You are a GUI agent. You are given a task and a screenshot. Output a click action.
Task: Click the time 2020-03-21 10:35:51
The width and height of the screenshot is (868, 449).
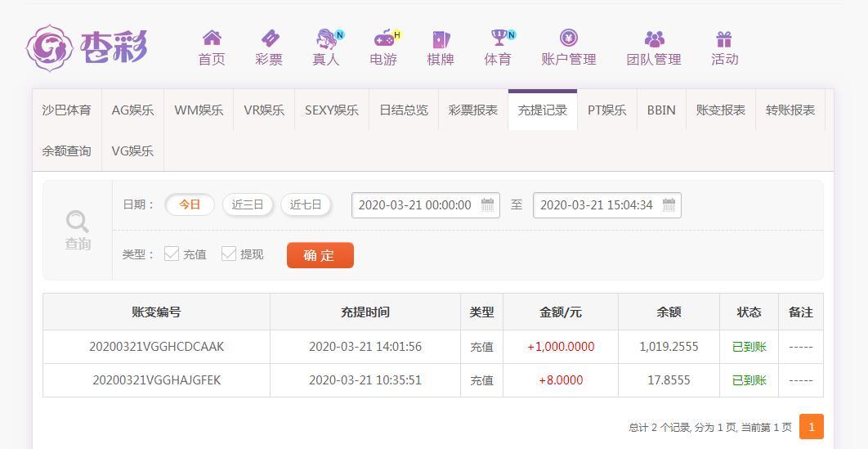(365, 380)
